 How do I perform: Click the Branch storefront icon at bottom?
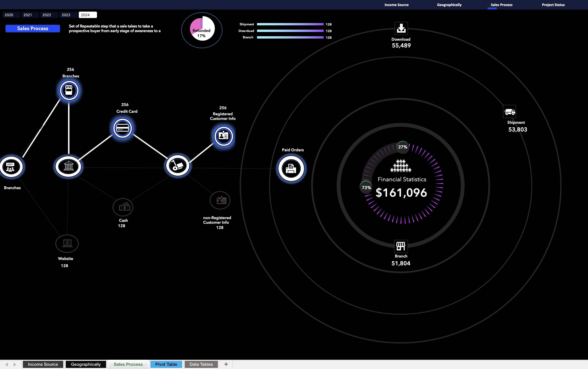tap(401, 246)
